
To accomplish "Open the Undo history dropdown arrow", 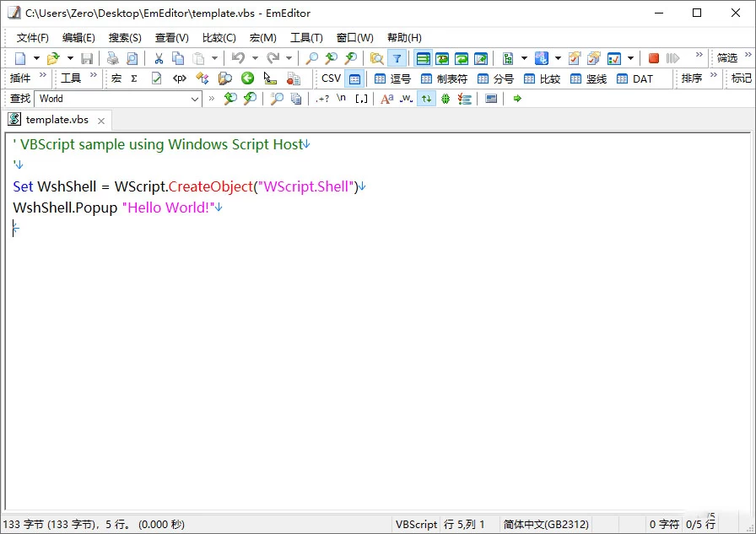I will [255, 58].
